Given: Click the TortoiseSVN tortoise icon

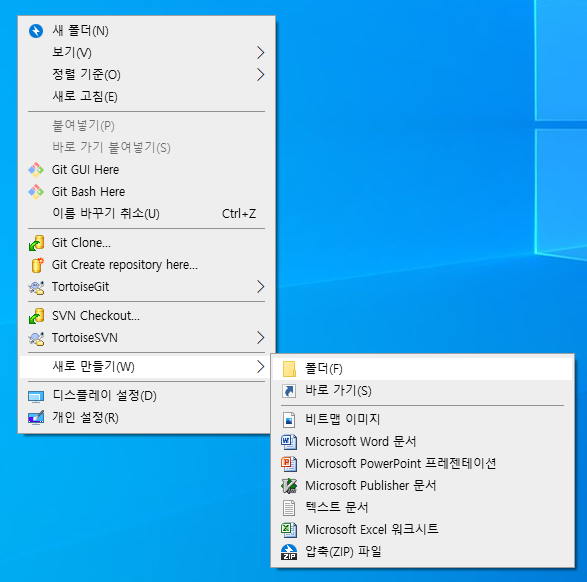Looking at the screenshot, I should coord(36,338).
